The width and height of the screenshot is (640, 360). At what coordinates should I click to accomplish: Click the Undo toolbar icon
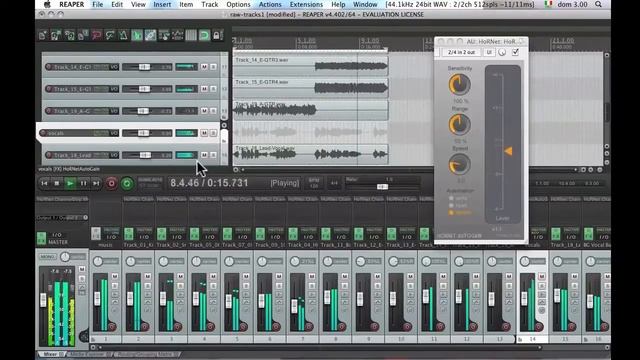96,36
